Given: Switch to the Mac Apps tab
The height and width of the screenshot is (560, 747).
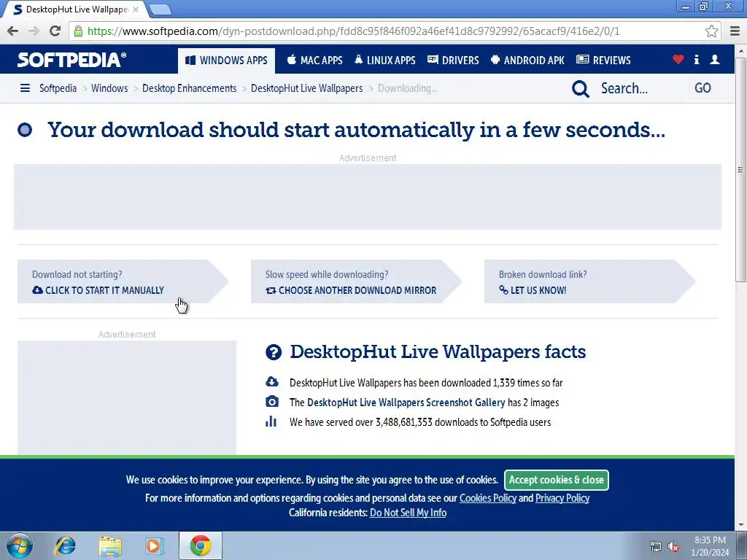Looking at the screenshot, I should coord(315,61).
